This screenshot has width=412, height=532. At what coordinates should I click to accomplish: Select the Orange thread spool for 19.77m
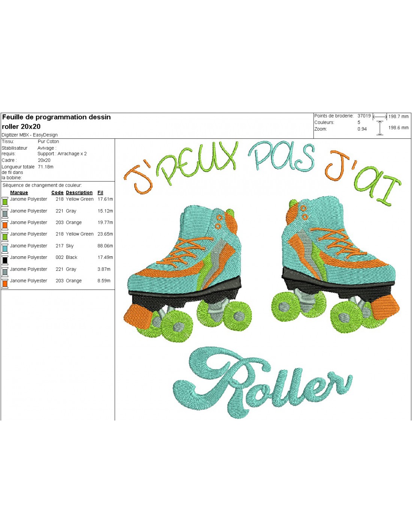click(x=5, y=225)
